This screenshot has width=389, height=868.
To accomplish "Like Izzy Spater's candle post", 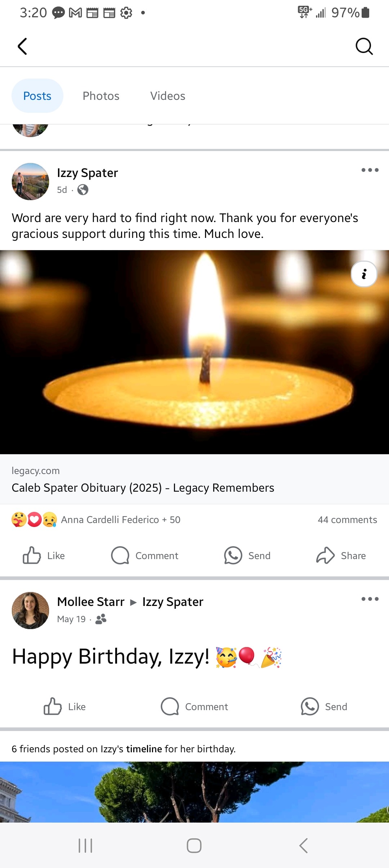I will [x=44, y=555].
